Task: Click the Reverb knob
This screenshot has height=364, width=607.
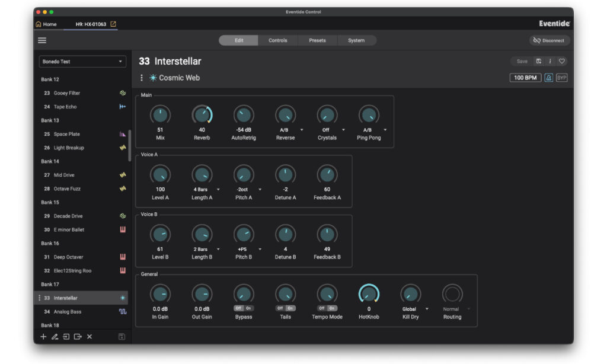Action: coord(202,114)
